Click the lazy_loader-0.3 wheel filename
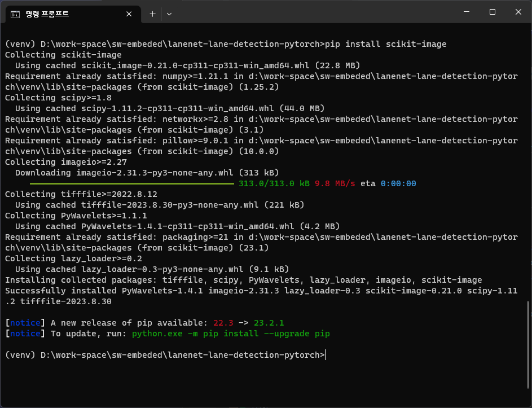The image size is (532, 408). (x=162, y=269)
